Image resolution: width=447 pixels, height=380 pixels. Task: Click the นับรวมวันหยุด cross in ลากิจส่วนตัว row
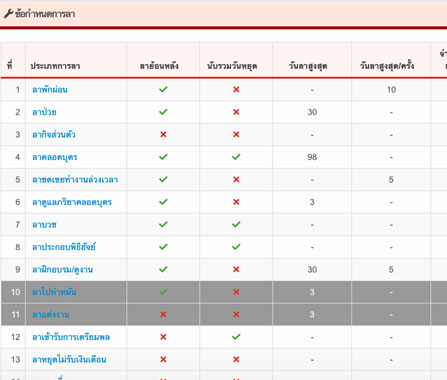(236, 134)
